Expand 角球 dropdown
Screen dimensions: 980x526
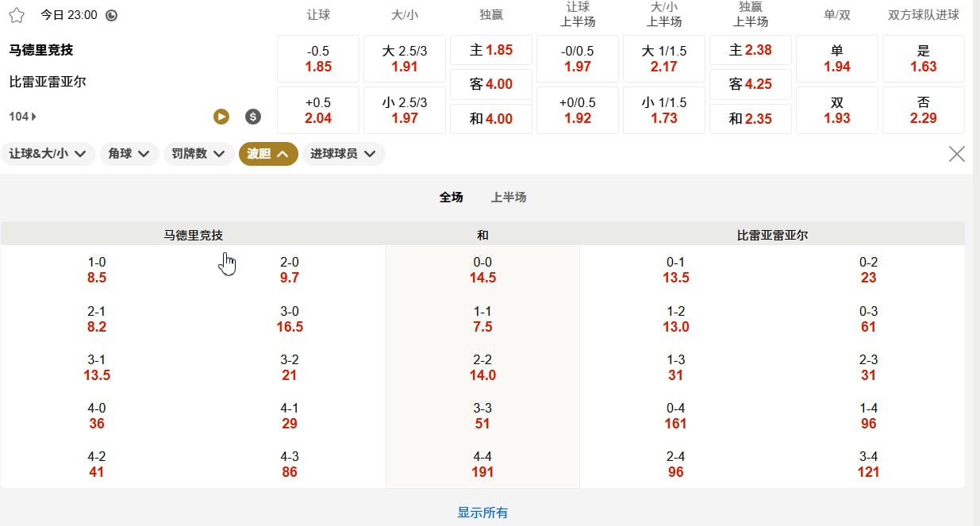(129, 154)
